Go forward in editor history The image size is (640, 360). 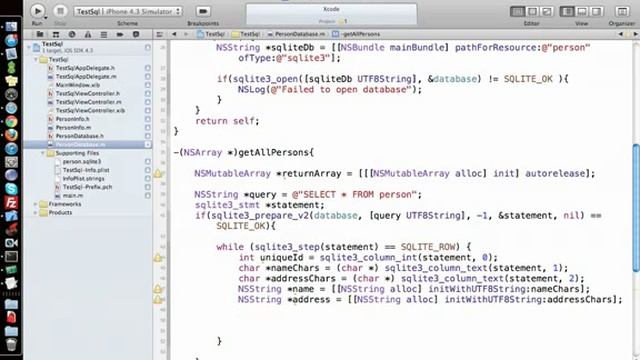click(x=186, y=34)
